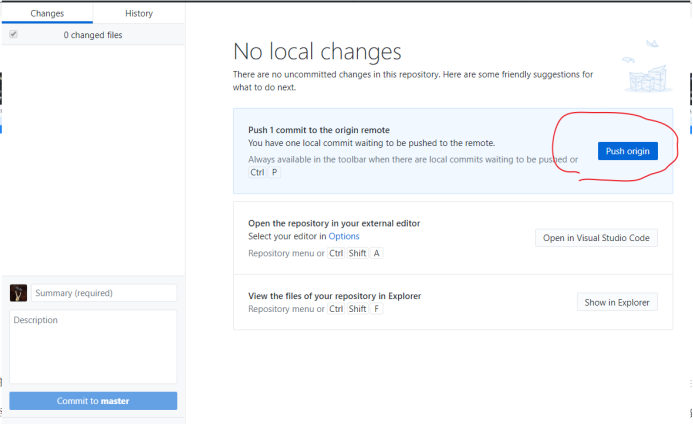Click Open in Visual Studio Code
Screen dimensions: 693x425
click(x=596, y=238)
